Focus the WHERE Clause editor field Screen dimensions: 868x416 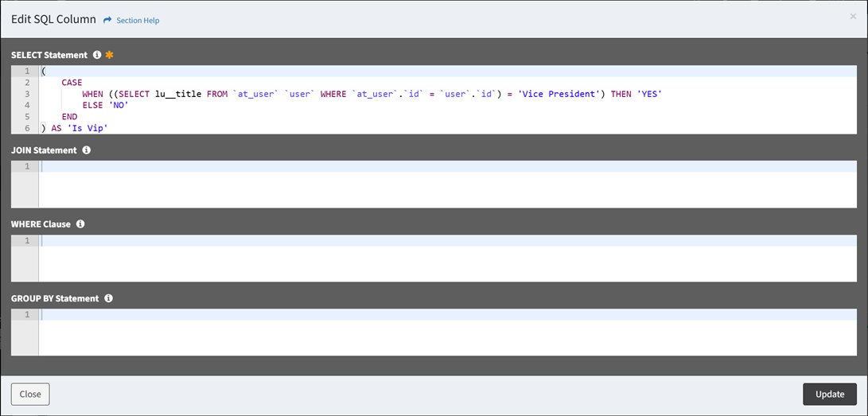(447, 259)
